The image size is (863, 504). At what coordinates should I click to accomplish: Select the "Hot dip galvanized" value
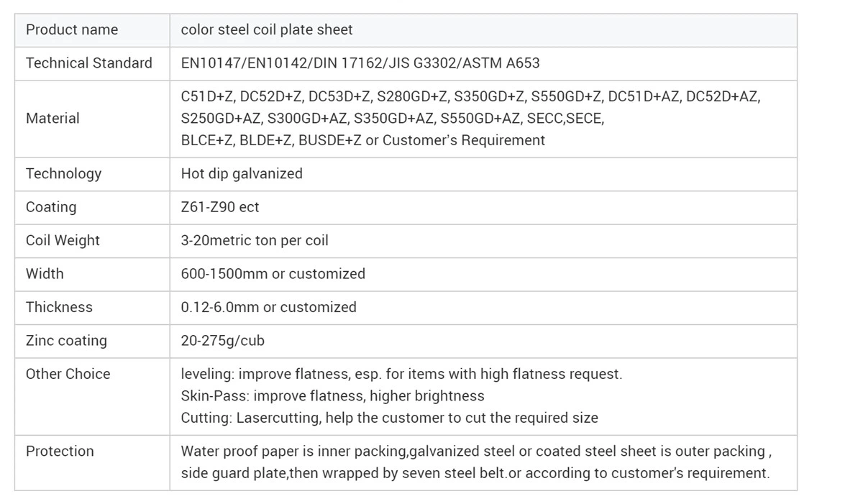coord(242,174)
